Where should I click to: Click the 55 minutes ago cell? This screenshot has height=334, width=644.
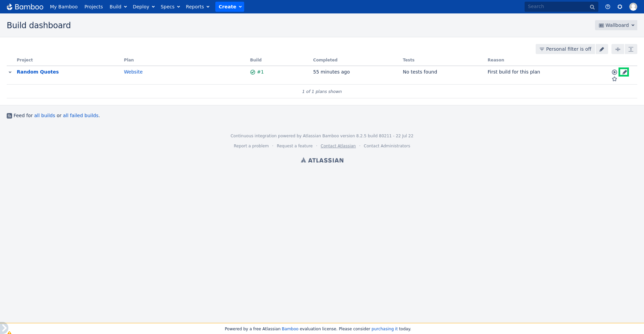pos(331,72)
